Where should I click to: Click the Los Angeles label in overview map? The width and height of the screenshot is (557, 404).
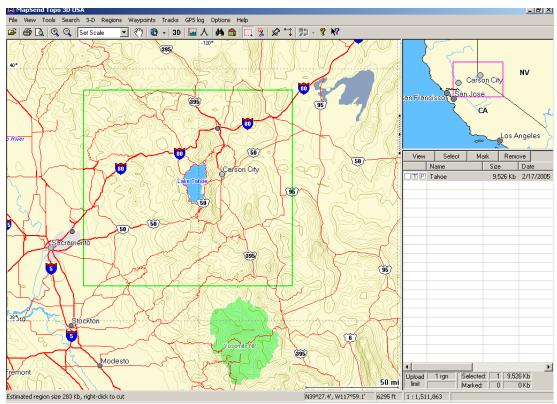[520, 136]
